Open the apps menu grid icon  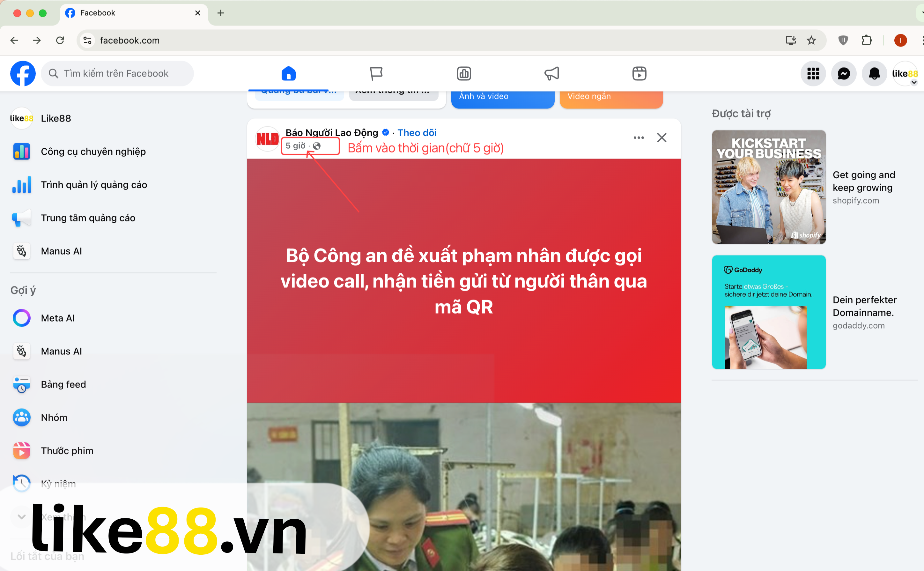[813, 74]
